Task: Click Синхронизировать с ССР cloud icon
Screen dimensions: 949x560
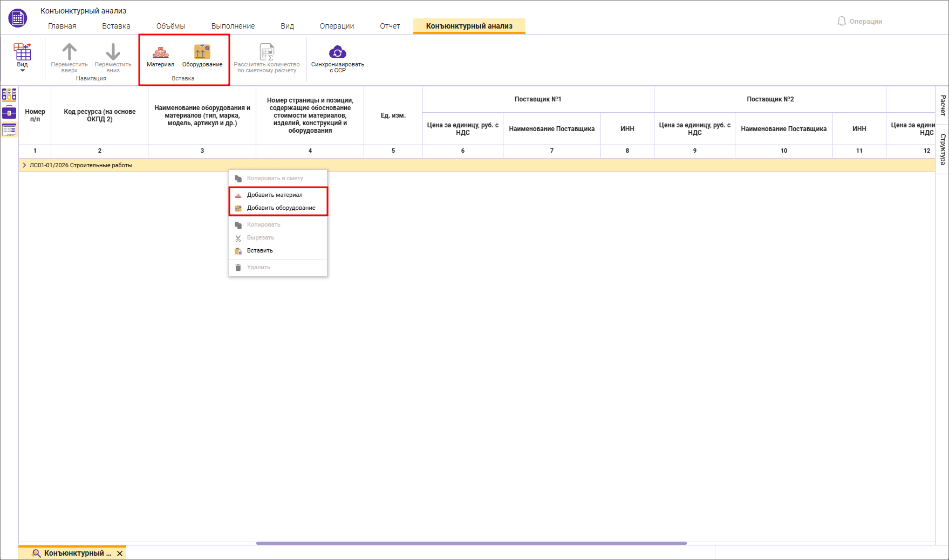Action: [338, 52]
